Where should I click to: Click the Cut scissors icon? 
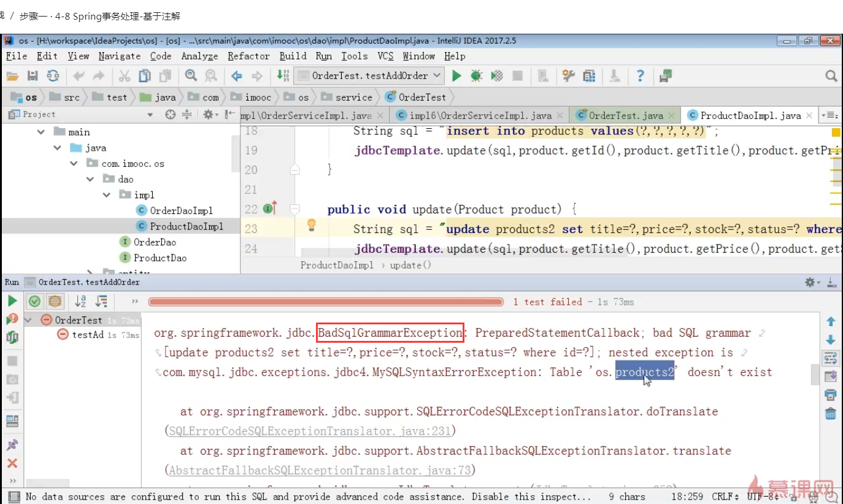click(x=125, y=76)
